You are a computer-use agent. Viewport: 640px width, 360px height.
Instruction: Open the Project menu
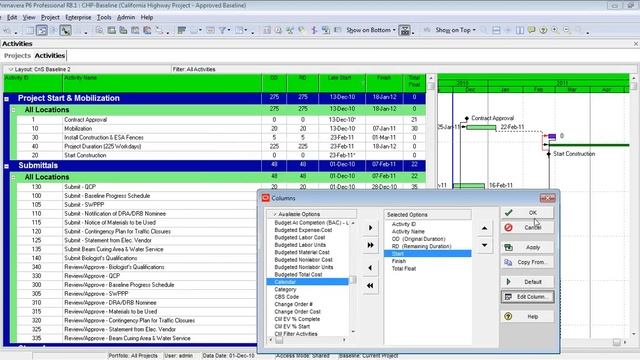click(50, 18)
